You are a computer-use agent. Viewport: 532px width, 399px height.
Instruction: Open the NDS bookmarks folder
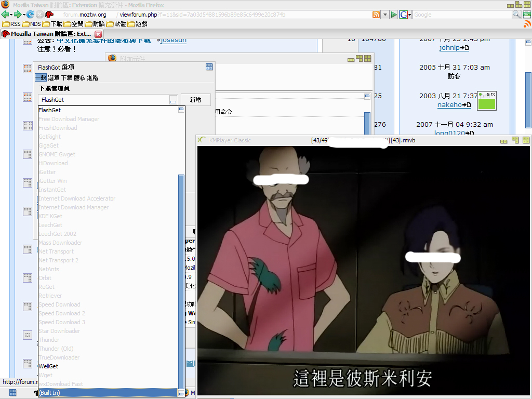[x=31, y=24]
